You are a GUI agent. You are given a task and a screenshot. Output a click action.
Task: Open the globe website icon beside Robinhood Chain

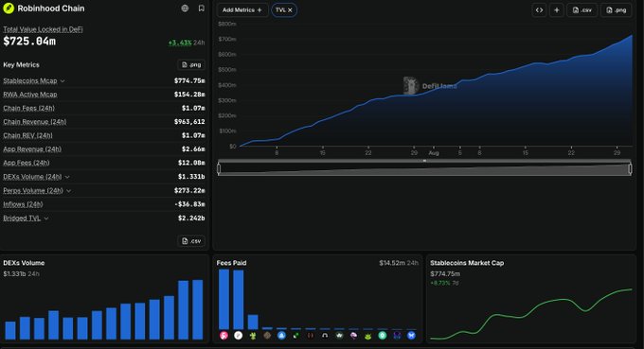click(x=185, y=9)
